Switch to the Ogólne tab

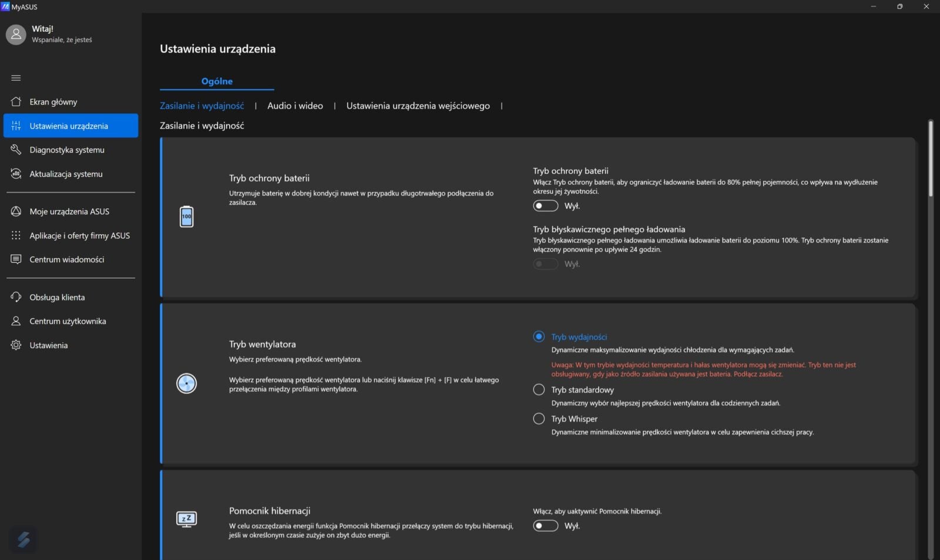coord(217,82)
